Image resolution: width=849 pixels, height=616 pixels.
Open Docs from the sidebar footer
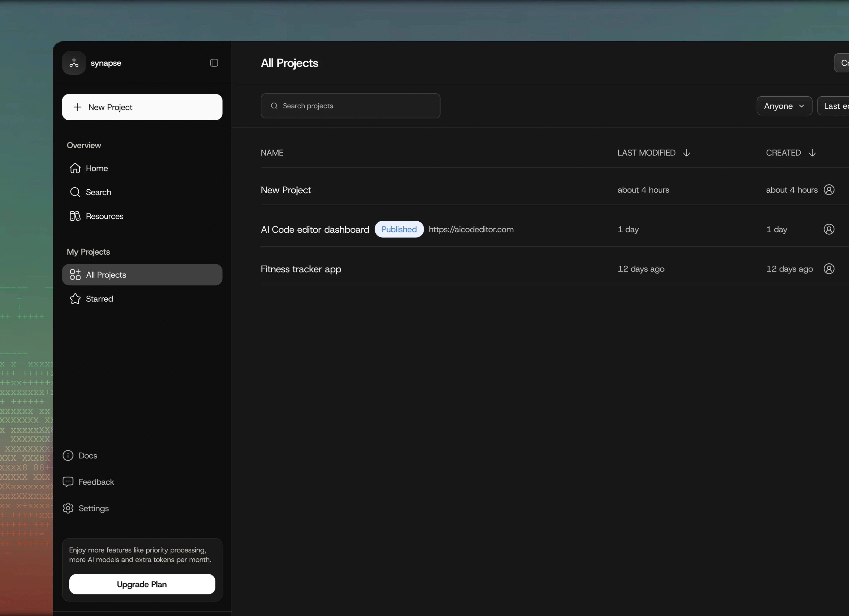coord(80,455)
